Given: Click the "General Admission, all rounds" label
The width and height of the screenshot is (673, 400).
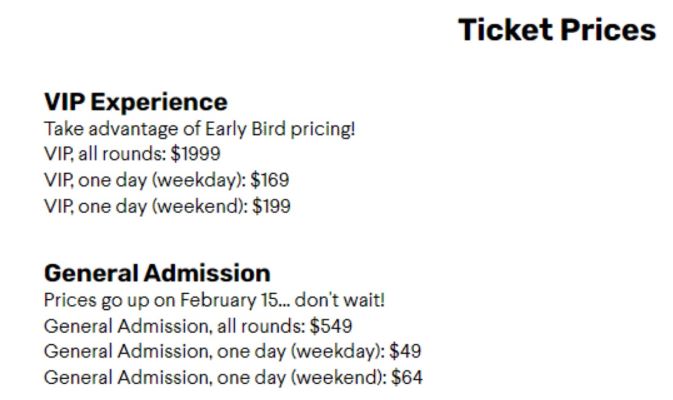Looking at the screenshot, I should (174, 326).
